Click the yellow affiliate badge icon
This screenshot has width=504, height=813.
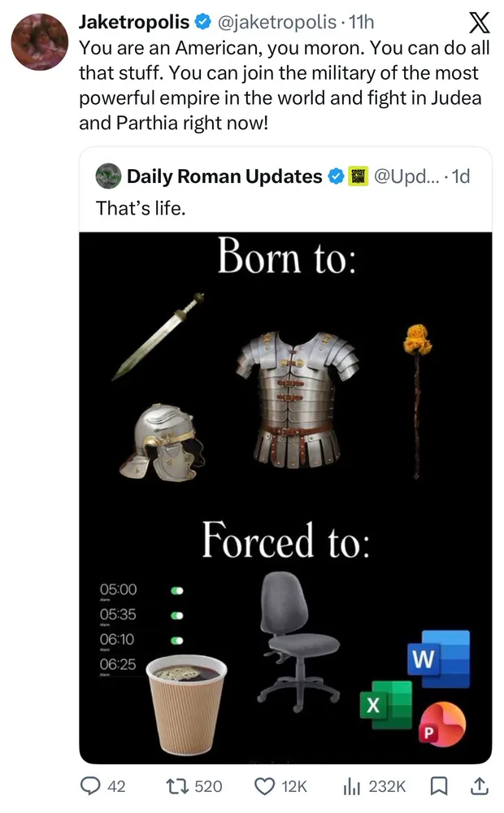[357, 176]
